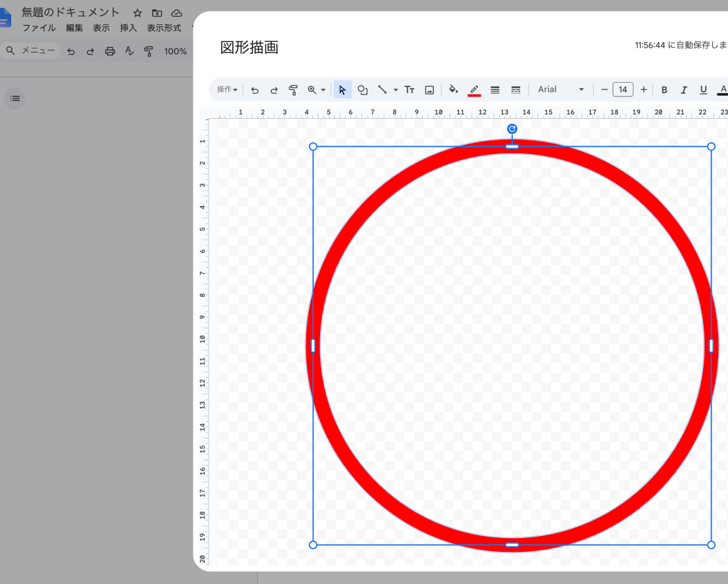Image resolution: width=728 pixels, height=584 pixels.
Task: Open the fill color bucket
Action: (454, 89)
